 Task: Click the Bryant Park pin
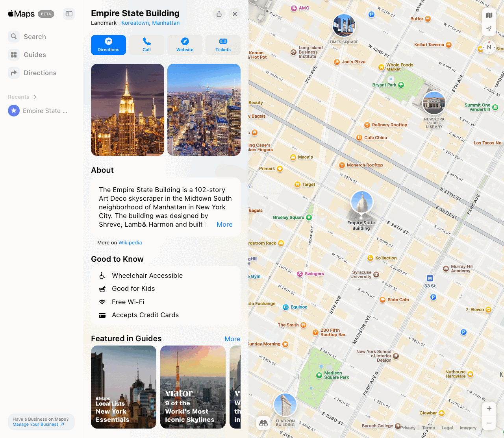click(x=401, y=85)
